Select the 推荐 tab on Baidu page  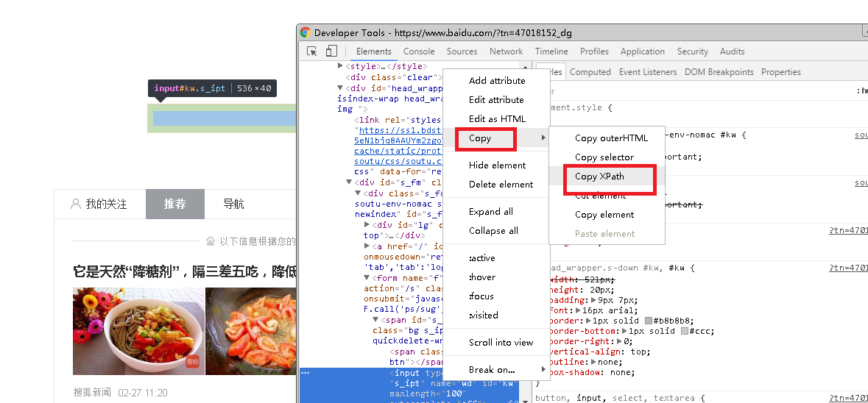[175, 204]
